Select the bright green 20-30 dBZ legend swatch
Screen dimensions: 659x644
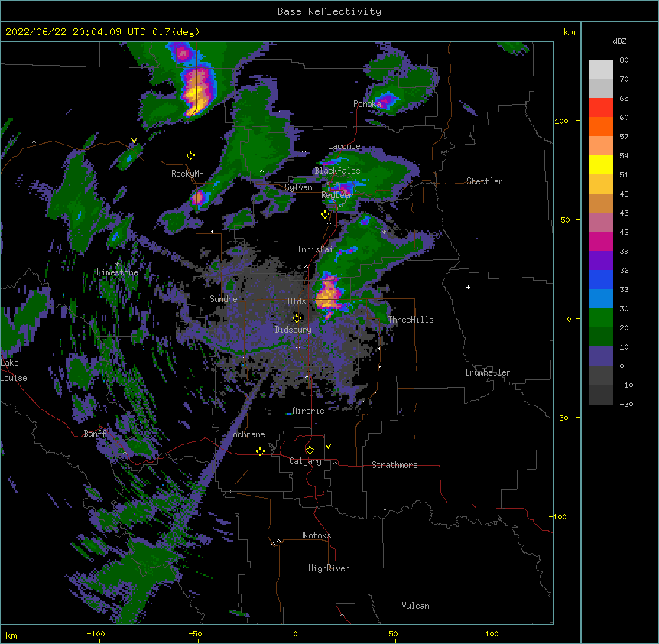coord(601,318)
